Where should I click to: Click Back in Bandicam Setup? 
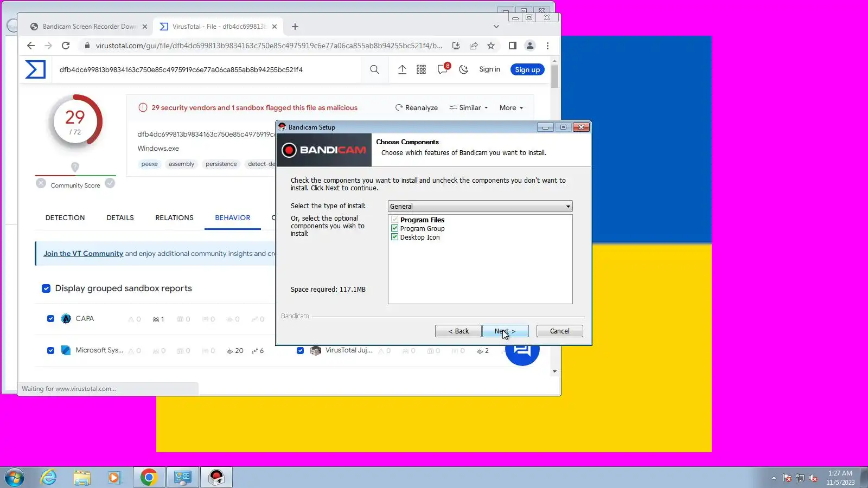point(458,331)
